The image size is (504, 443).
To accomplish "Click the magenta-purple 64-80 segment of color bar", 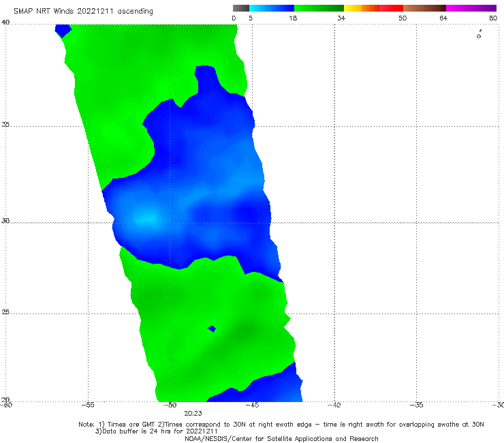I will click(x=471, y=8).
